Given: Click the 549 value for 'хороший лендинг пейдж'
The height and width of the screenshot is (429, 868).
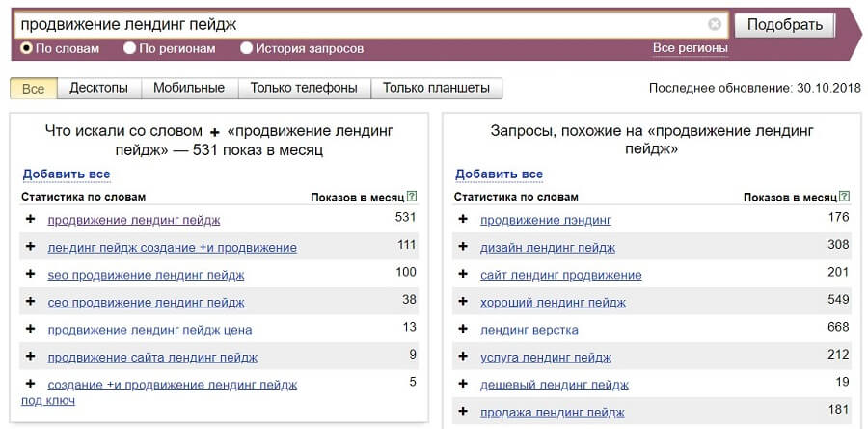Looking at the screenshot, I should point(837,300).
